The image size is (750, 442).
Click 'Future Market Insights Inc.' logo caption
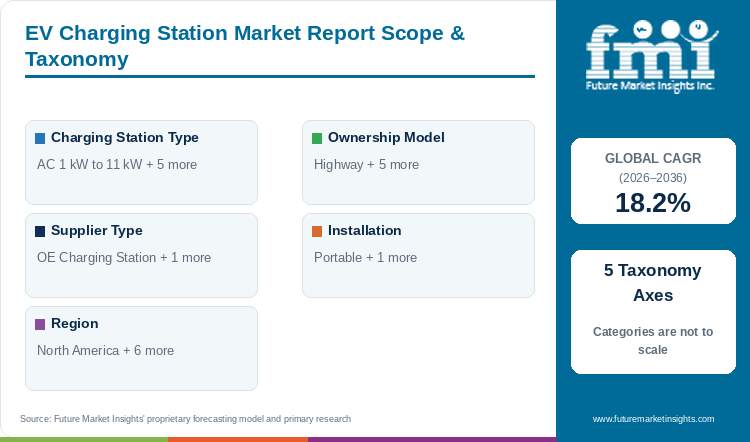(650, 86)
